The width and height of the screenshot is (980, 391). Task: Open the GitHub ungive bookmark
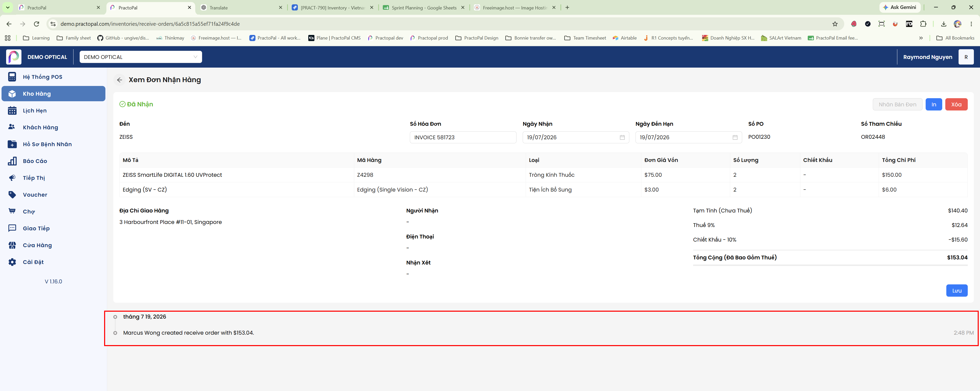pos(123,38)
